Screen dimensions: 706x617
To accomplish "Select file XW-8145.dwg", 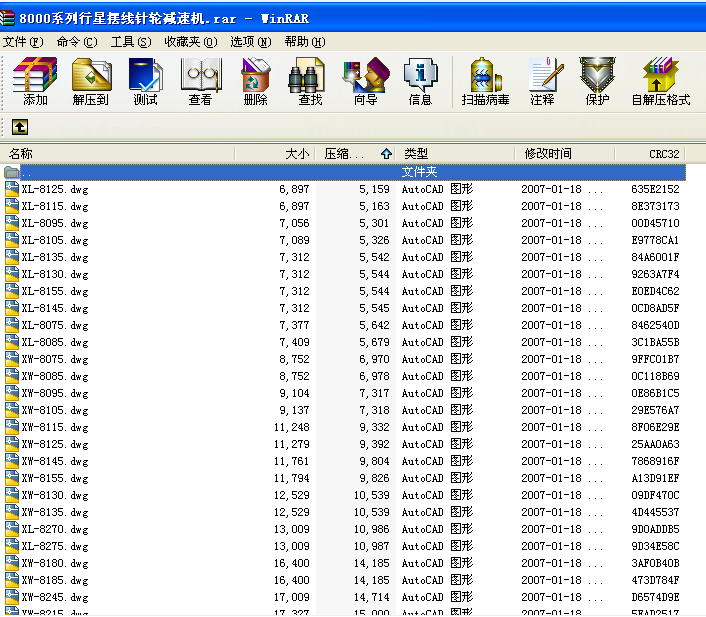I will pos(55,461).
